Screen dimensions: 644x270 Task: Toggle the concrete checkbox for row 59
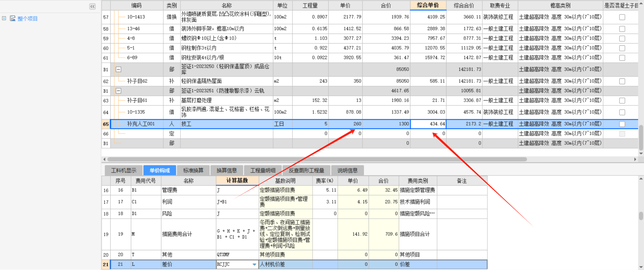click(x=622, y=39)
